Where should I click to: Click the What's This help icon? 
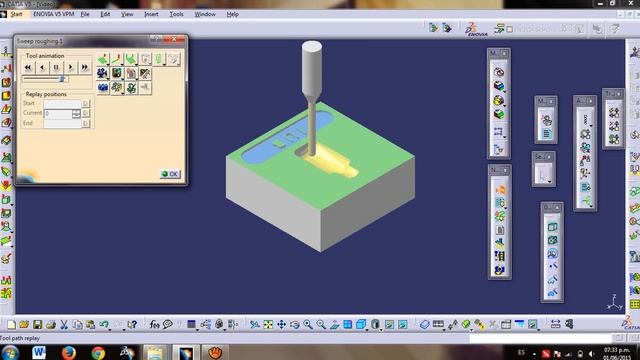pyautogui.click(x=131, y=324)
